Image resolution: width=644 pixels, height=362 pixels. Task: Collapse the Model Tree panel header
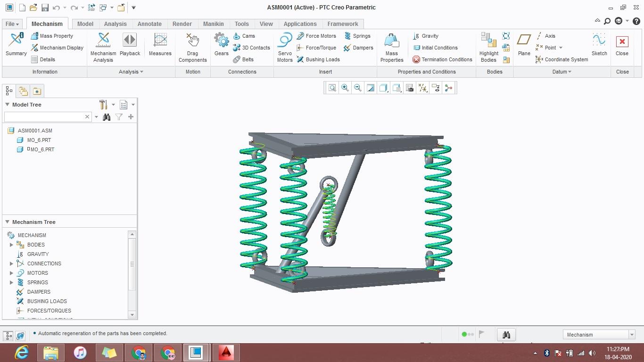click(x=8, y=105)
